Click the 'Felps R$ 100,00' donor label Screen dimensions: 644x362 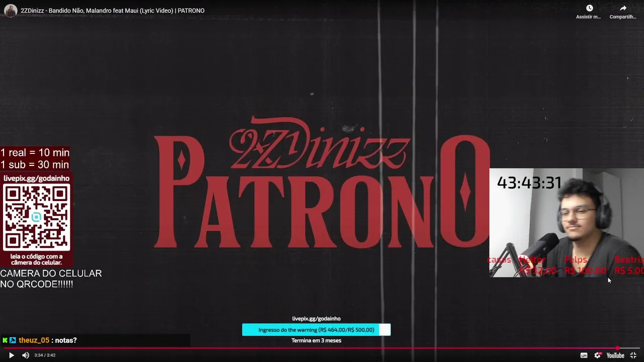tap(585, 265)
